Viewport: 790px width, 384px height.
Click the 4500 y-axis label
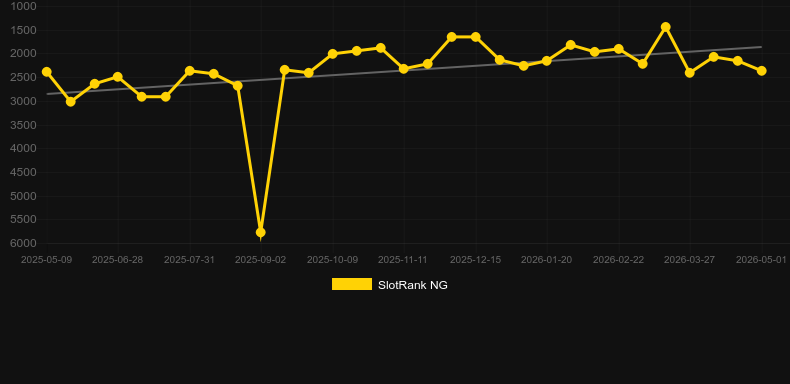[x=23, y=172]
